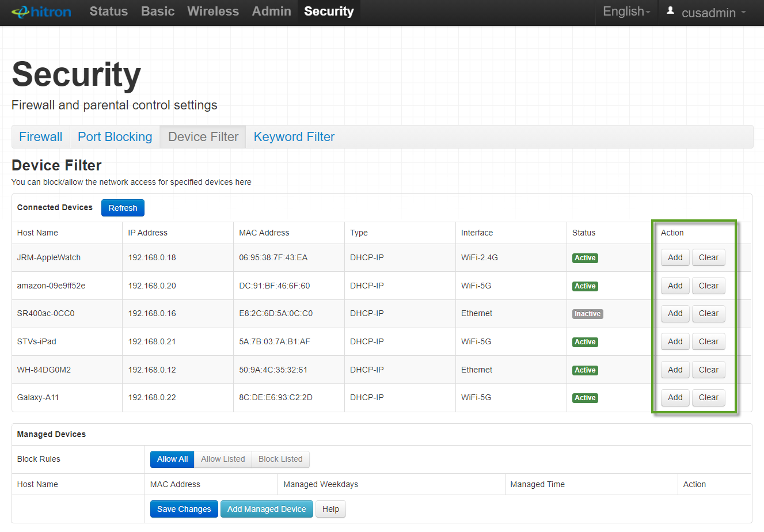This screenshot has height=532, width=764.
Task: Add STVs-iPad to managed devices
Action: click(x=675, y=341)
